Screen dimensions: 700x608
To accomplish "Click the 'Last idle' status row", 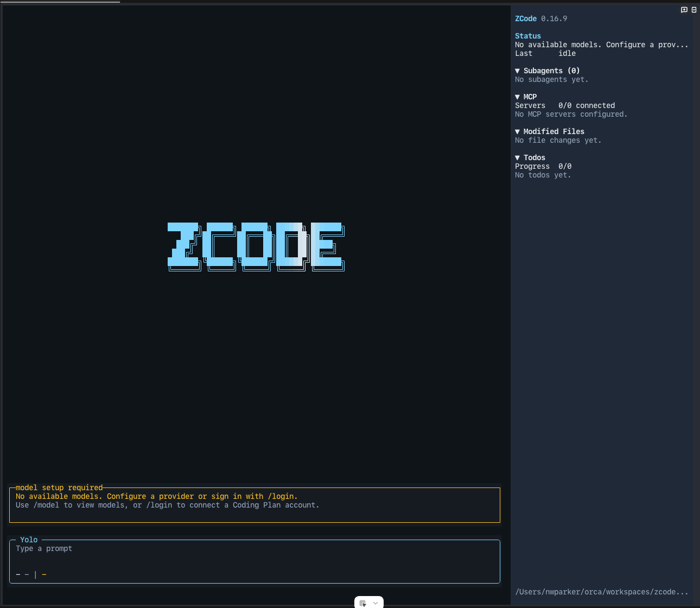I will [x=545, y=53].
